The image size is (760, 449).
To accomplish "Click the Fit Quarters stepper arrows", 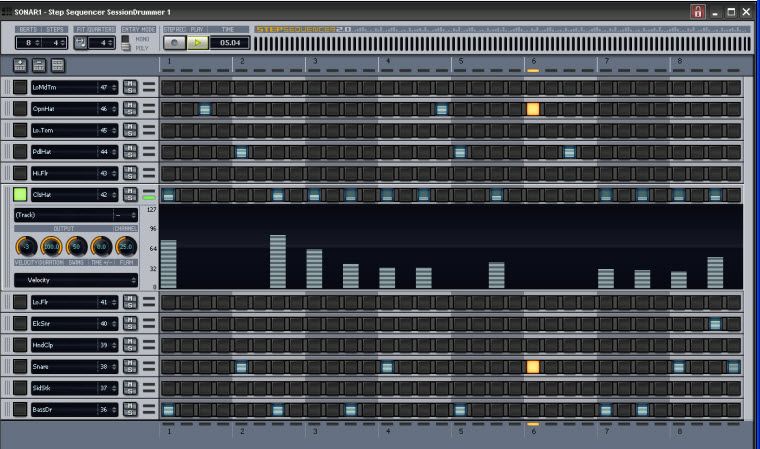I will point(110,43).
